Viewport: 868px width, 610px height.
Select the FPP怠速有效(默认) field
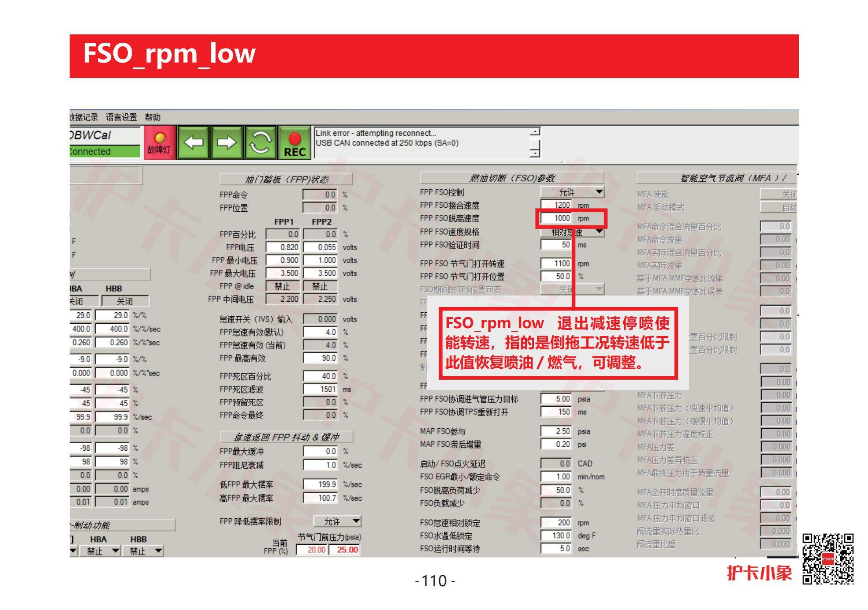click(320, 332)
